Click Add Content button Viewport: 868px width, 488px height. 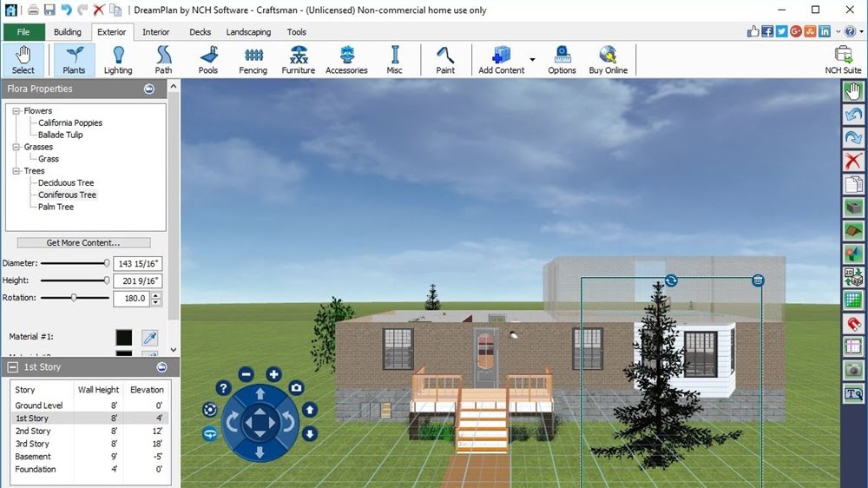click(501, 60)
